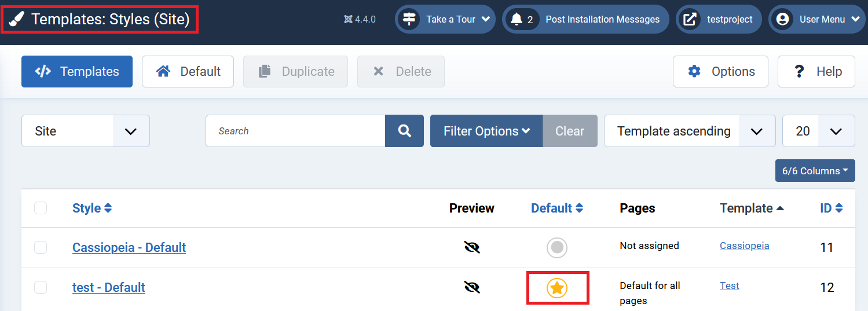Screen dimensions: 868x311
Task: Click the Options gear button
Action: pos(720,71)
